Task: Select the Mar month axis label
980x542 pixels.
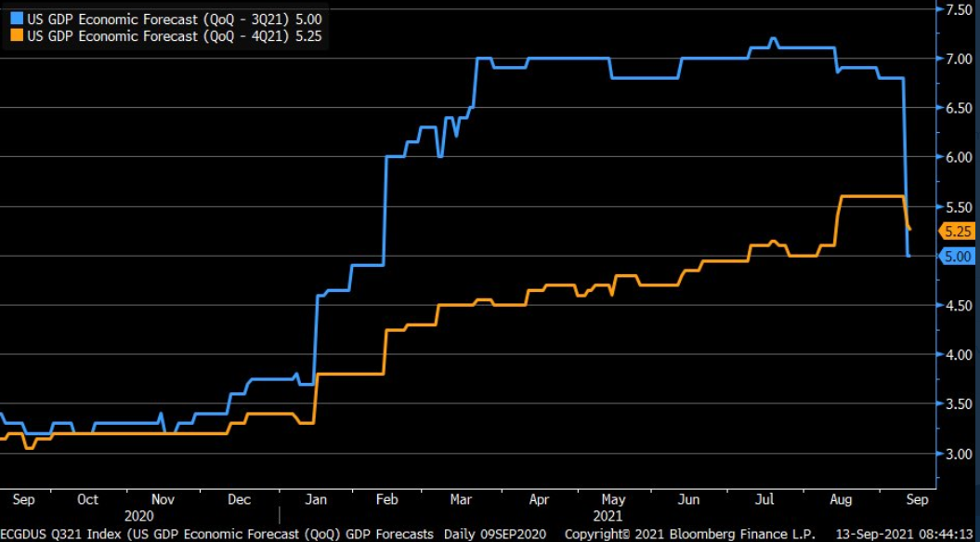Action: tap(462, 499)
